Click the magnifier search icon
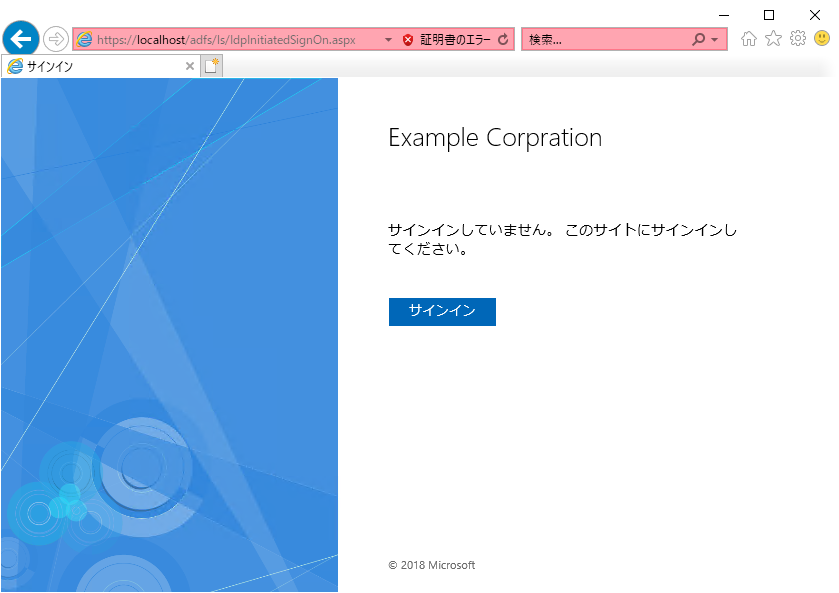This screenshot has height=593, width=839. 698,39
